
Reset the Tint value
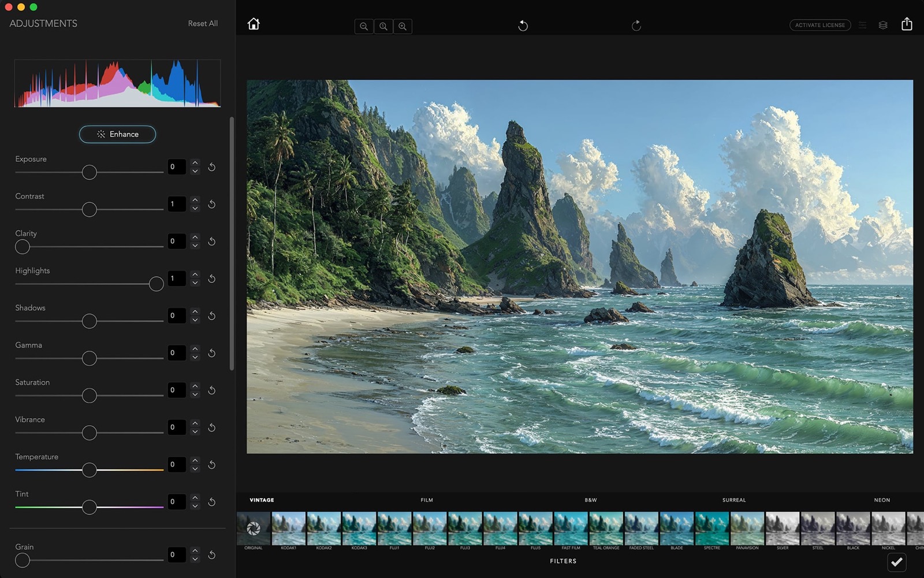212,502
